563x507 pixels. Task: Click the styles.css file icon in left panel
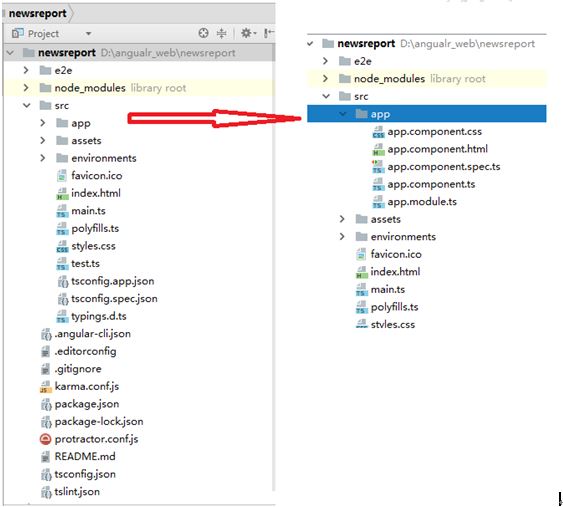pyautogui.click(x=62, y=246)
